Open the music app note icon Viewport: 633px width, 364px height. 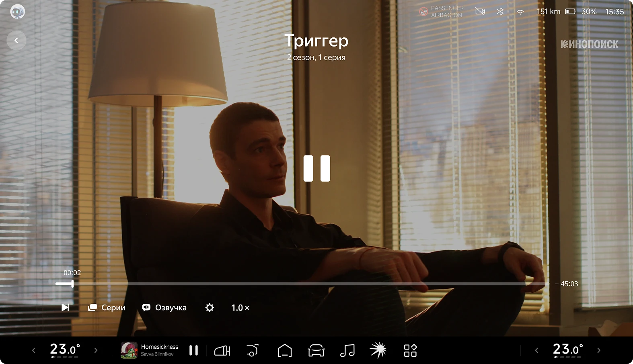coord(347,350)
